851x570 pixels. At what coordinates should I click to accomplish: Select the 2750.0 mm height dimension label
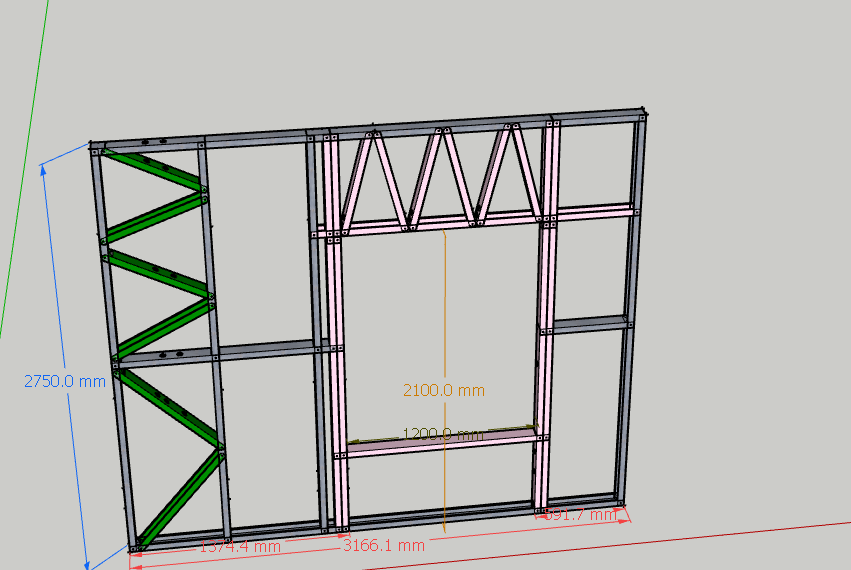pyautogui.click(x=65, y=381)
